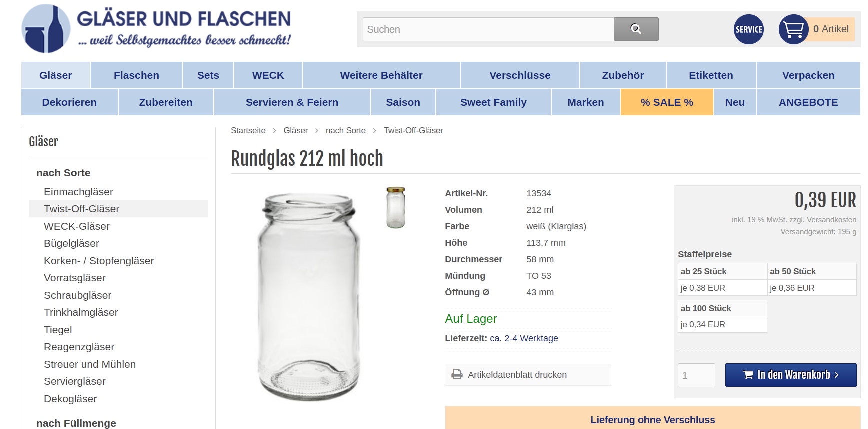Click the Startseite breadcrumb link
The height and width of the screenshot is (429, 868).
(248, 130)
